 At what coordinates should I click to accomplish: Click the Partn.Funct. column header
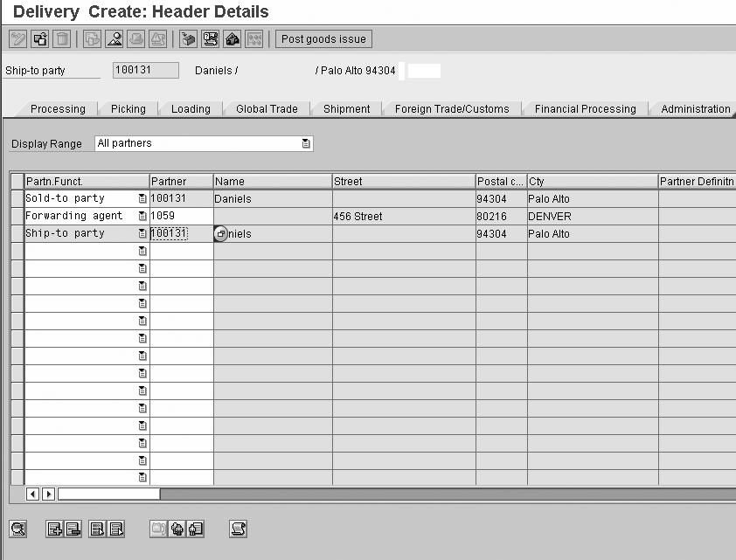pos(87,181)
